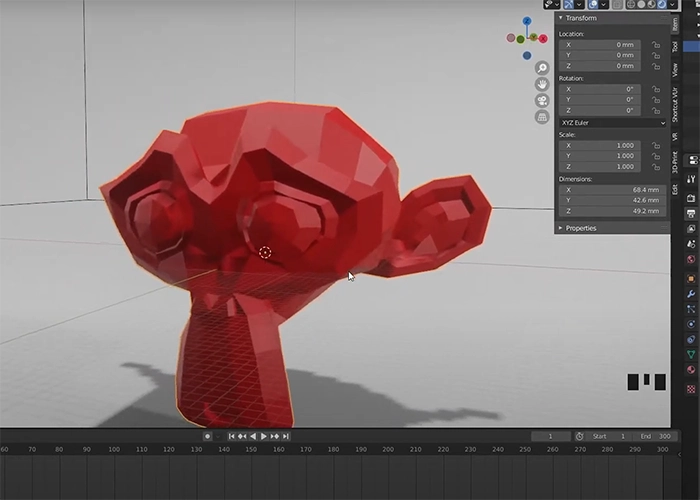Screen dimensions: 700x500
Task: Click the zoom view magnifier icon
Action: click(542, 68)
